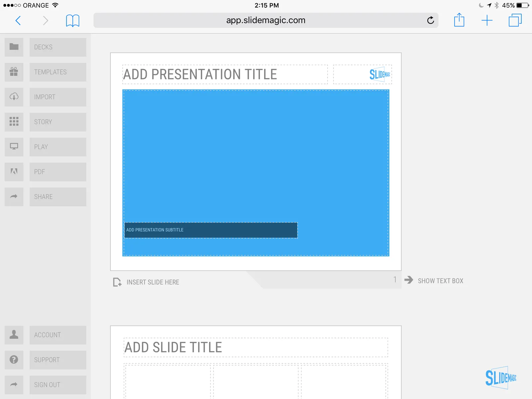This screenshot has height=399, width=532.
Task: Go forward with Safari forward arrow
Action: (x=46, y=21)
